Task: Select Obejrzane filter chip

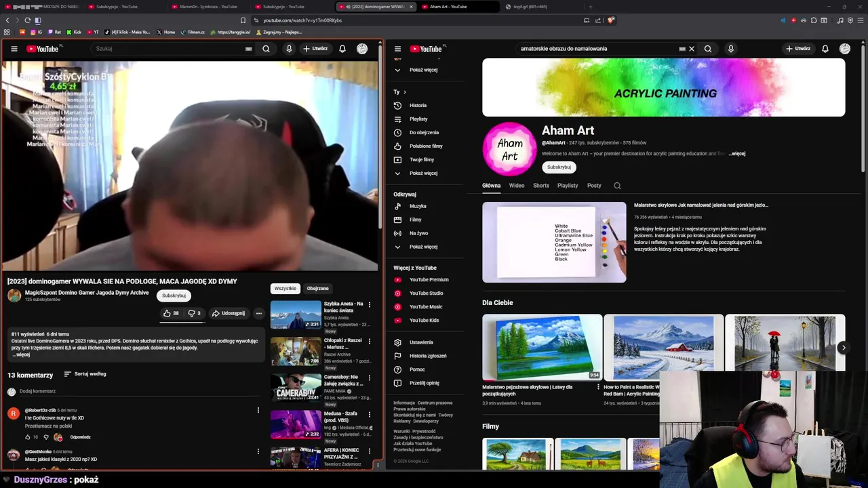Action: (317, 289)
